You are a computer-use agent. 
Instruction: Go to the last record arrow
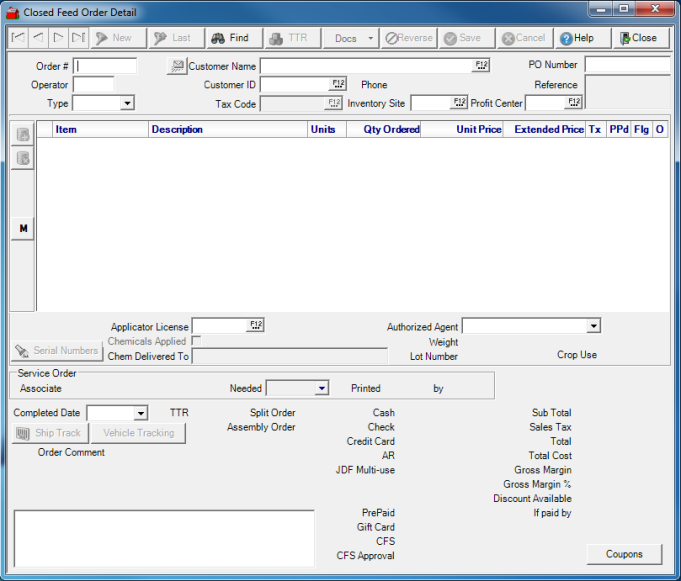pyautogui.click(x=78, y=38)
